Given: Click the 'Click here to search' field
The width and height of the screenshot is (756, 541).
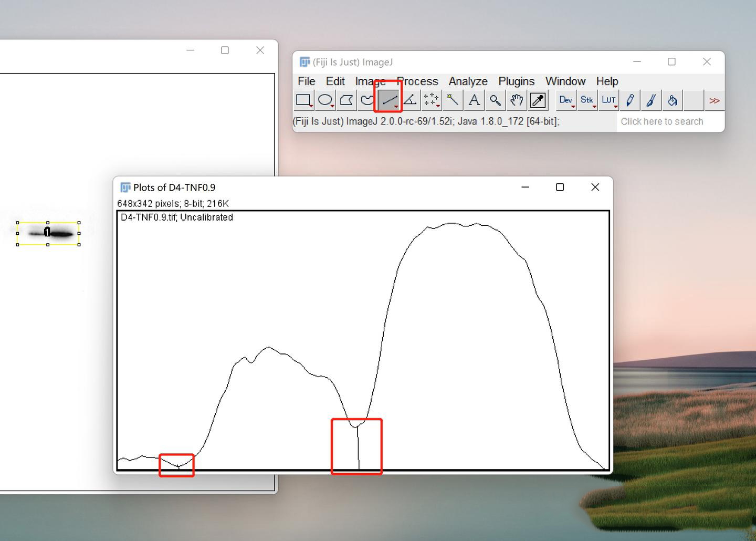Looking at the screenshot, I should (x=661, y=121).
